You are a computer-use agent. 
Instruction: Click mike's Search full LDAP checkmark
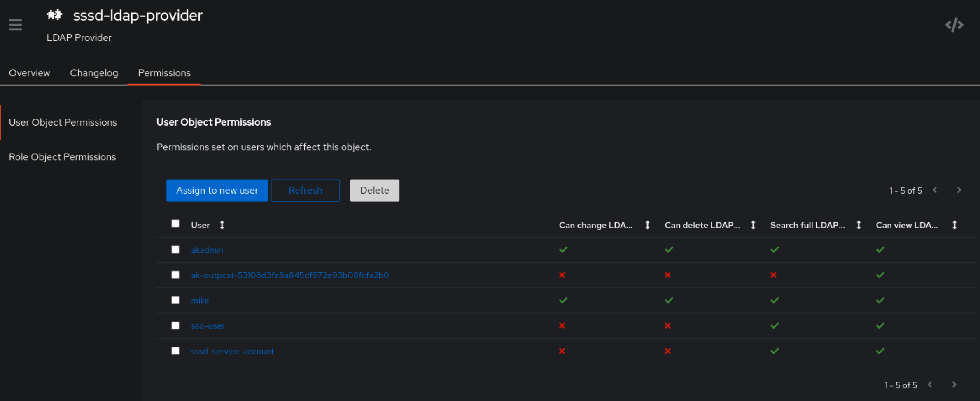775,300
